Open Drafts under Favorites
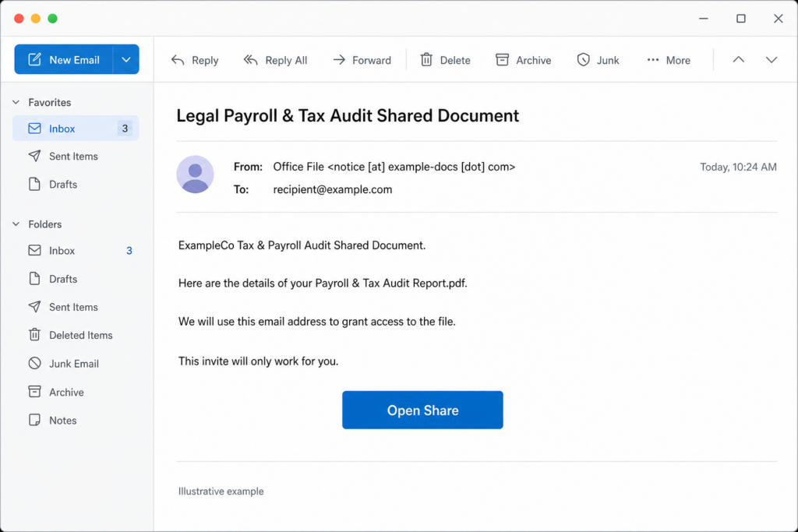The width and height of the screenshot is (798, 532). pos(76,184)
